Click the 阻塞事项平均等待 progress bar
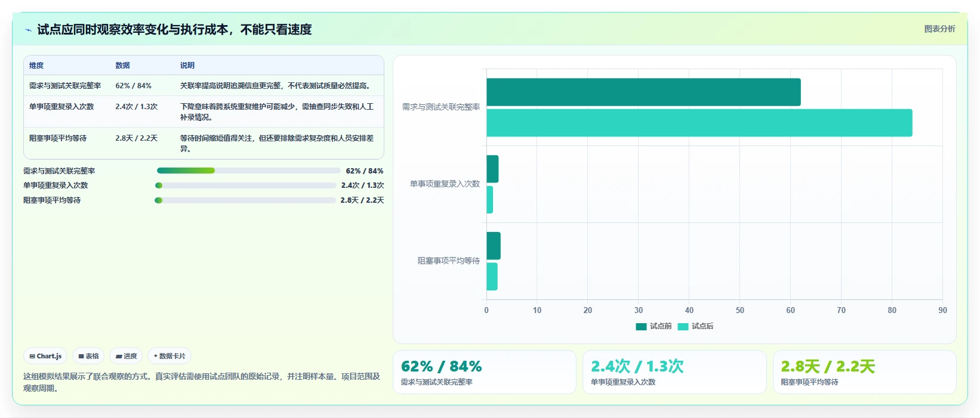 point(245,200)
